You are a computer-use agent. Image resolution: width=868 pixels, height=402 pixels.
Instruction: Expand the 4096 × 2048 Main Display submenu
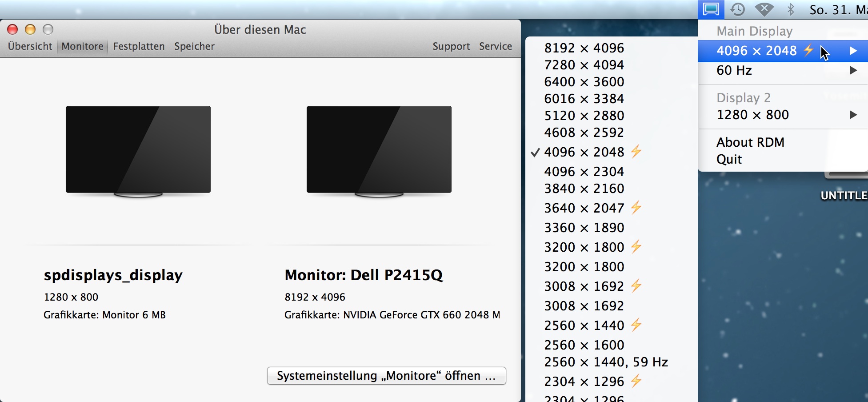(x=783, y=51)
